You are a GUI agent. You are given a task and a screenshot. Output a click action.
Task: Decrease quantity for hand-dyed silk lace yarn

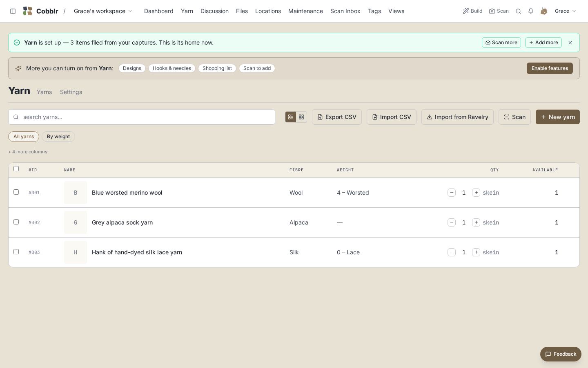point(452,252)
